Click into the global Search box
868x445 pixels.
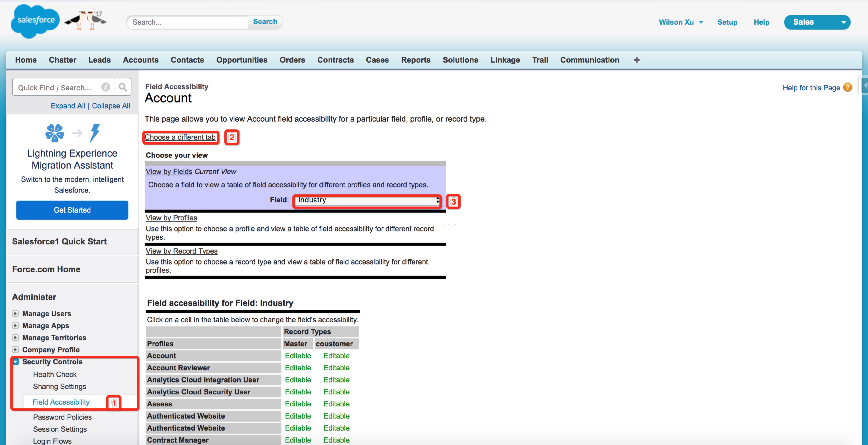pos(188,22)
